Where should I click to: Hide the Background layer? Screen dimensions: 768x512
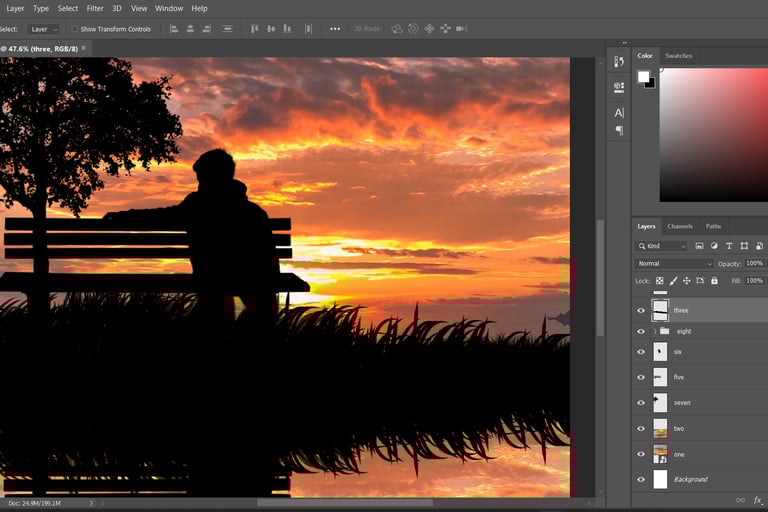coord(641,479)
